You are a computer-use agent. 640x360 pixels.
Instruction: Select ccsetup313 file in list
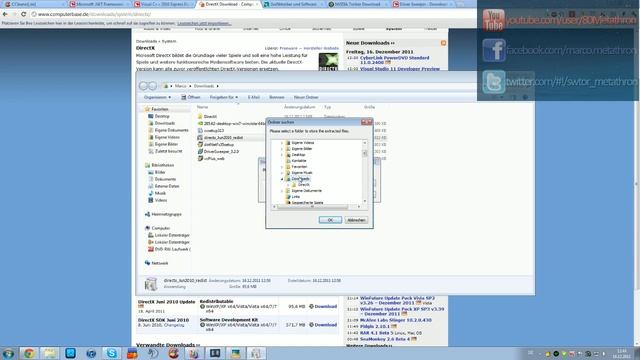pyautogui.click(x=210, y=131)
